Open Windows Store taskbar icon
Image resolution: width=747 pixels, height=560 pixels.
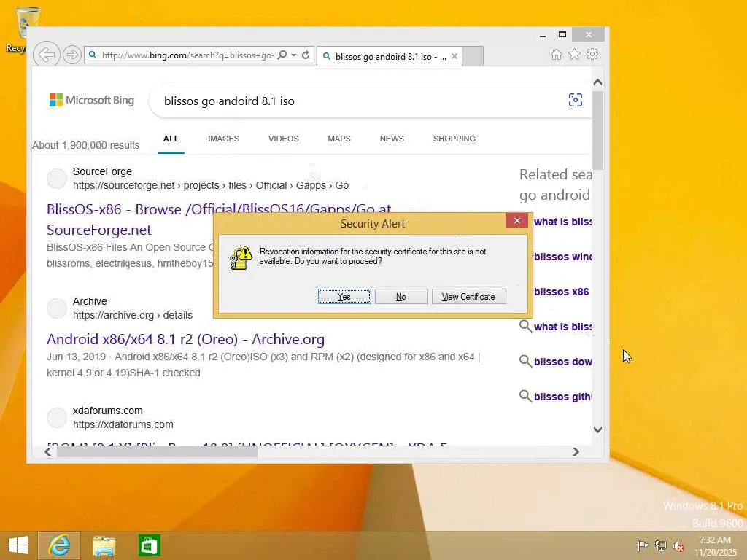click(x=149, y=545)
